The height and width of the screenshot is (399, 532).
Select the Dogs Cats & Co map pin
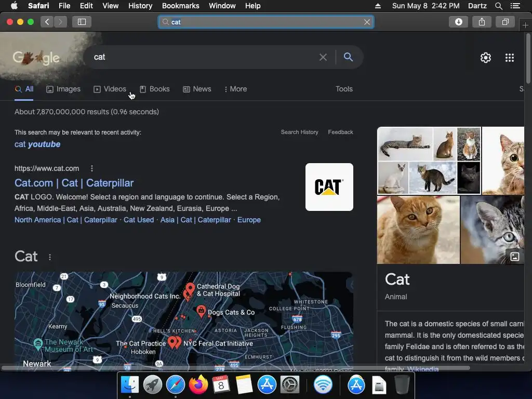pyautogui.click(x=201, y=311)
